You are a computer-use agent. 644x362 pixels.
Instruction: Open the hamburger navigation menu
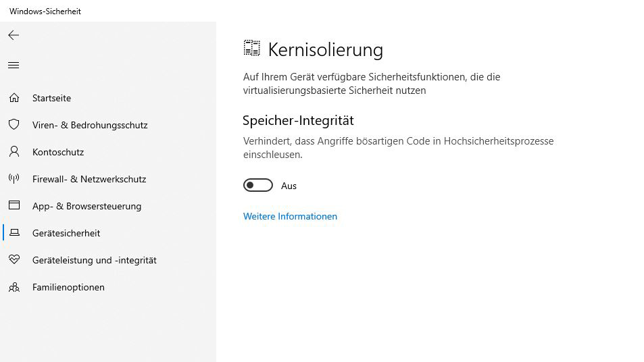point(14,66)
